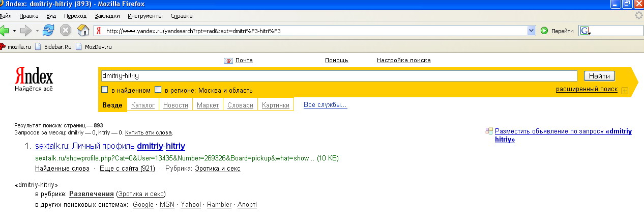Viewport: 644px width, 218px height.
Task: Click the Google search engine icon
Action: pyautogui.click(x=586, y=31)
